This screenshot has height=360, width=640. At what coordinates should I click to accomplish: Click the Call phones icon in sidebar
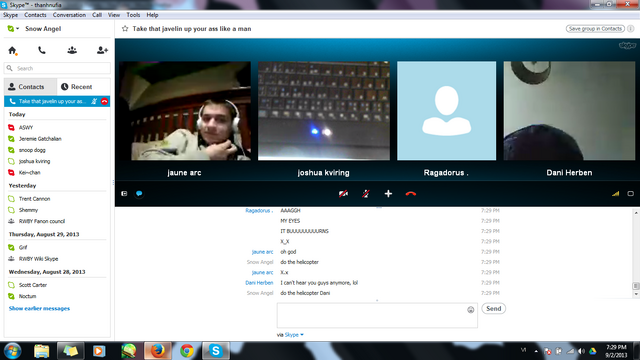click(x=42, y=50)
